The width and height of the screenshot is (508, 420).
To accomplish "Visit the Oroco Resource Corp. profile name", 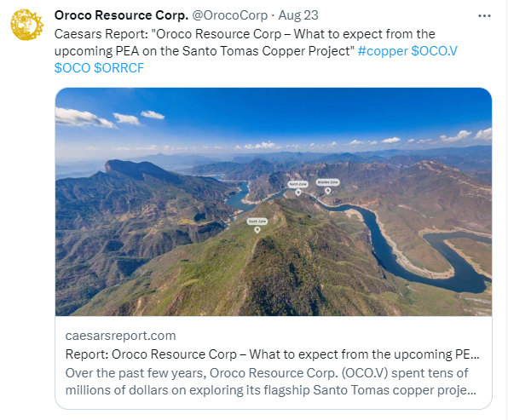I will pyautogui.click(x=121, y=15).
